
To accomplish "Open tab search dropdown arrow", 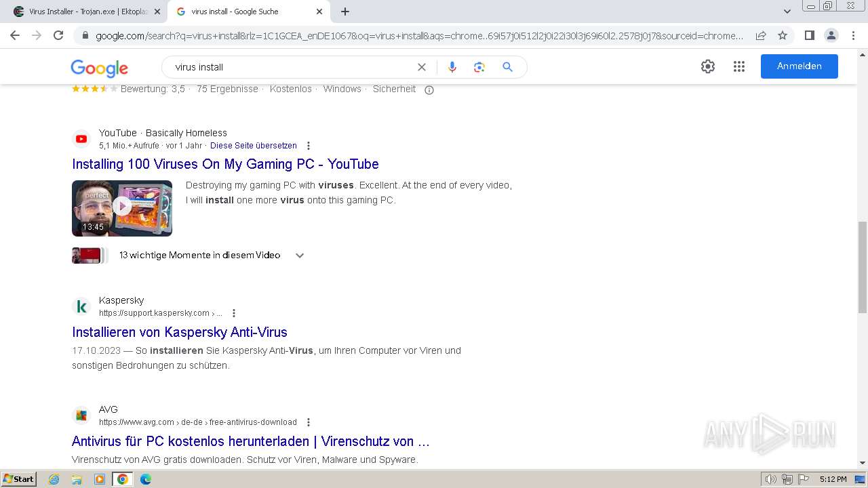I will (787, 12).
